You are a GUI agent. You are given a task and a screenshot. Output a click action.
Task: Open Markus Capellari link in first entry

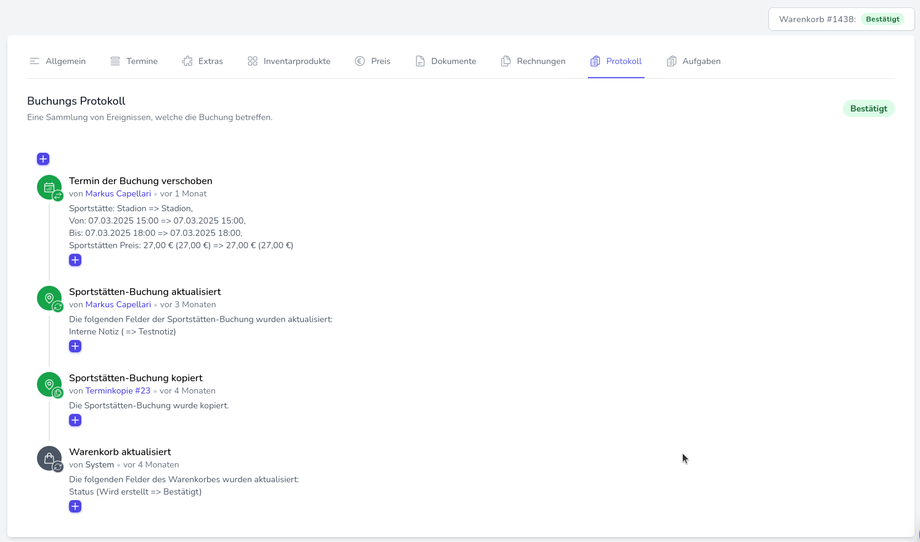118,194
